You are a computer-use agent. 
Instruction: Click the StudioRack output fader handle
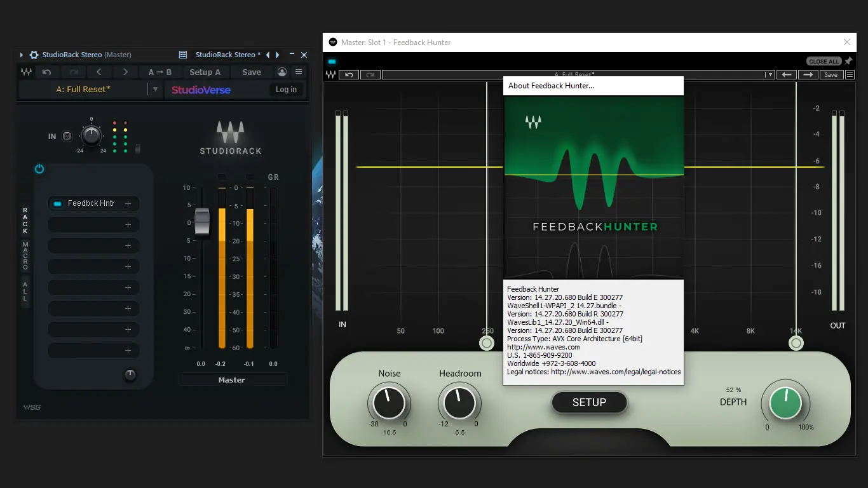click(202, 222)
